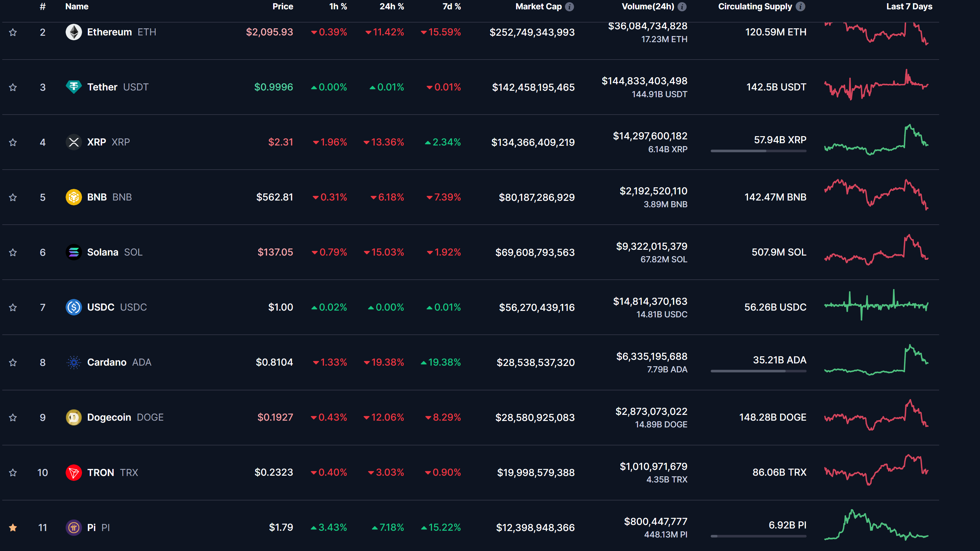Open Pi 7-day sparkline chart

pos(876,525)
